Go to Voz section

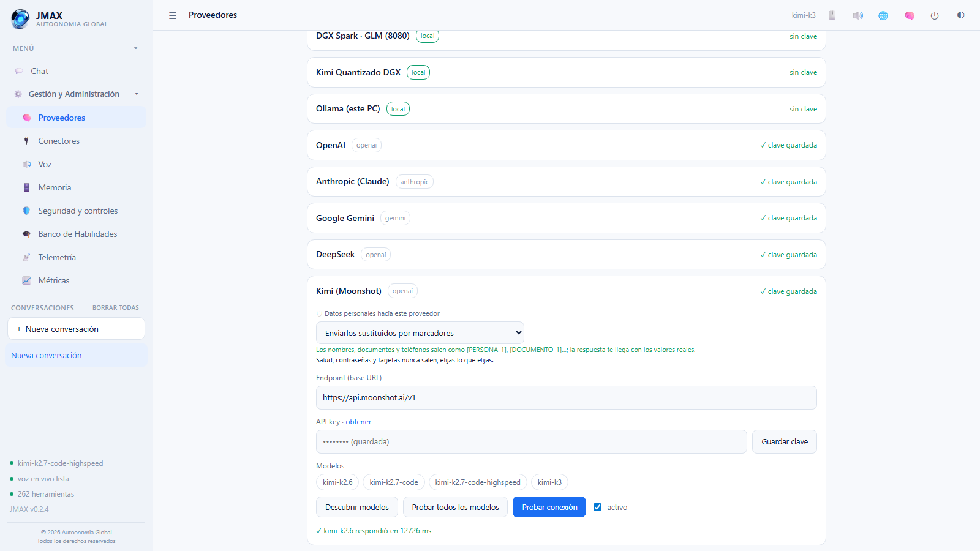point(76,164)
